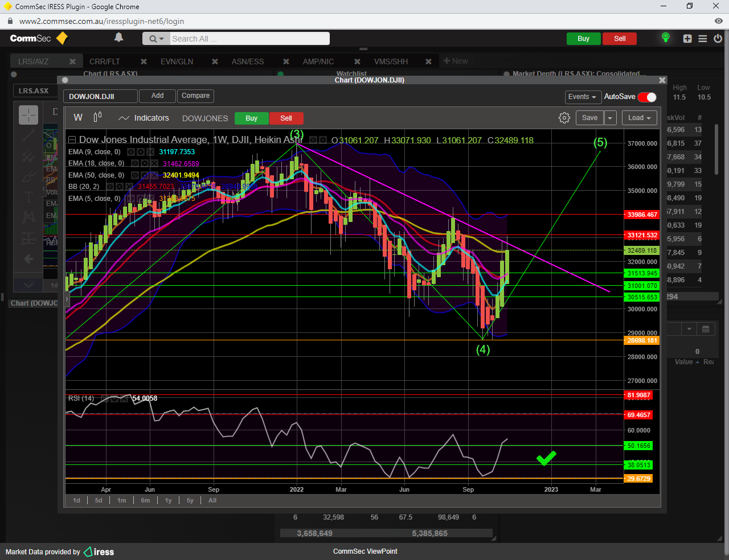Click green Buy button in chart toolbar
Image resolution: width=729 pixels, height=560 pixels.
tap(251, 118)
